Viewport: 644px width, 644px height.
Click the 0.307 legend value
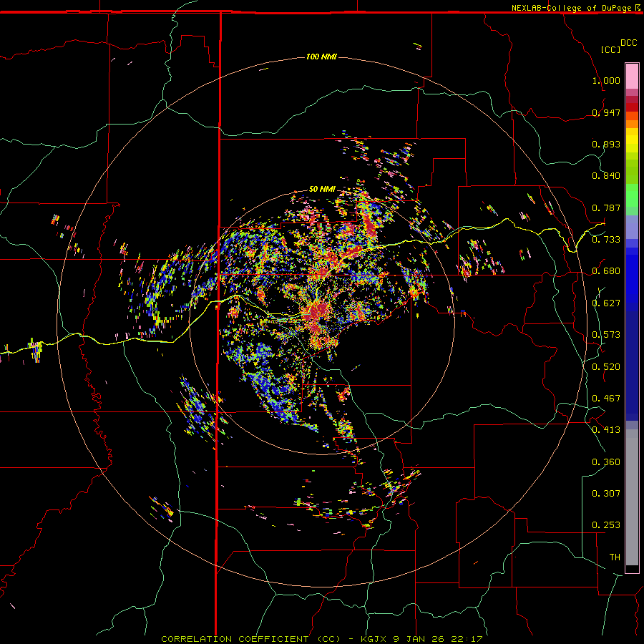click(606, 494)
